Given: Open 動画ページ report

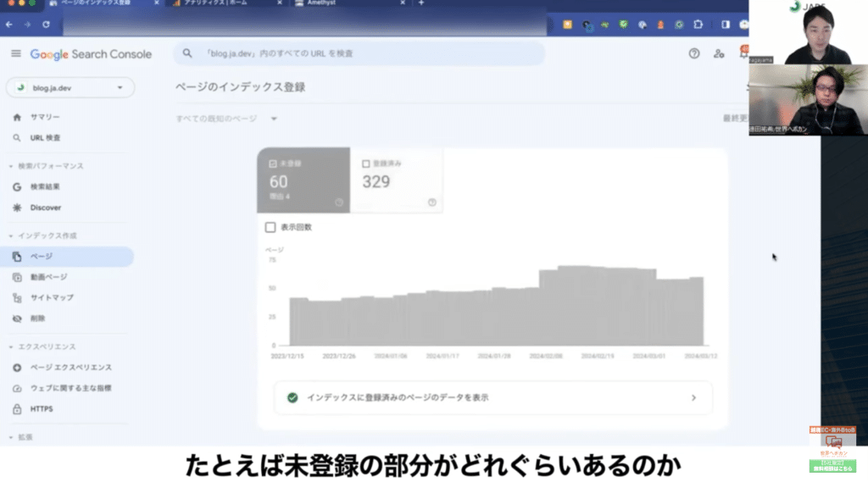Looking at the screenshot, I should click(48, 277).
